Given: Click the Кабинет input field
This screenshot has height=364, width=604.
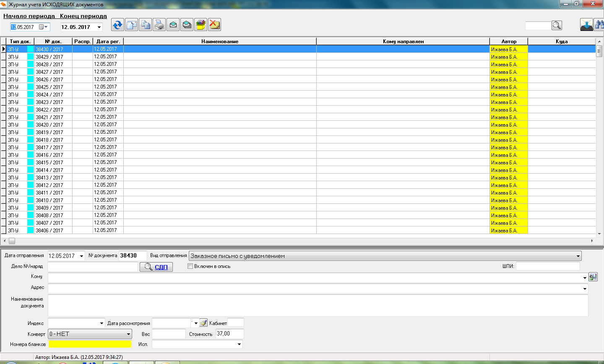Looking at the screenshot, I should coord(236,322).
